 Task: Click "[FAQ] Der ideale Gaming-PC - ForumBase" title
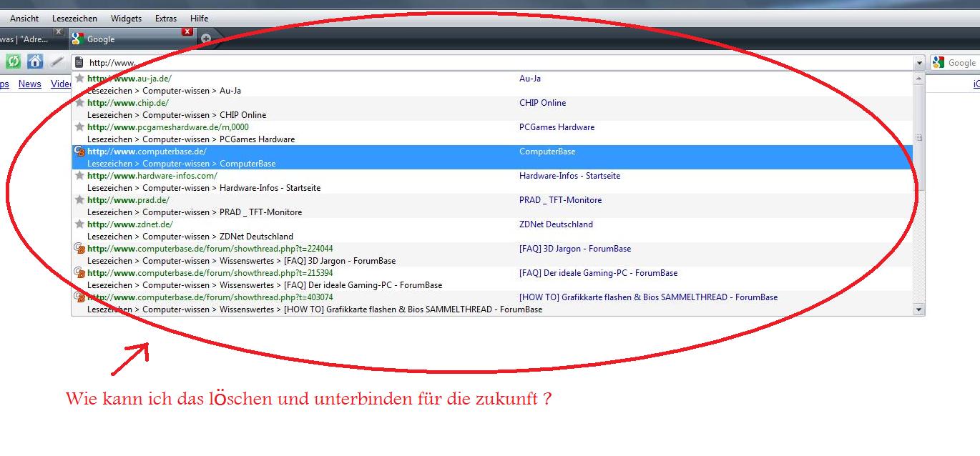click(x=598, y=273)
